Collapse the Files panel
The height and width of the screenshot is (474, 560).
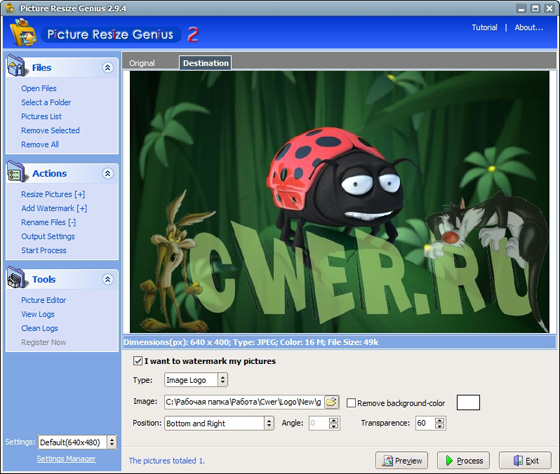coord(108,68)
